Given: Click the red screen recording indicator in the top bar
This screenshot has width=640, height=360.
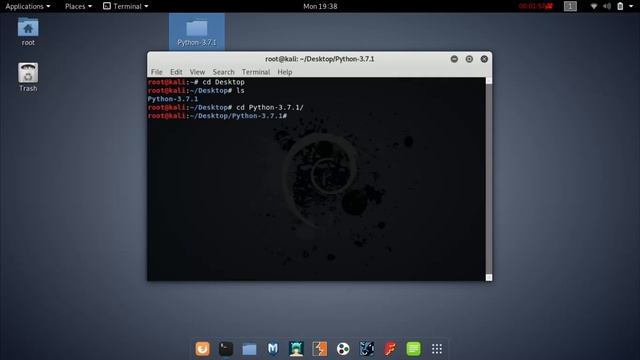Looking at the screenshot, I should pyautogui.click(x=536, y=6).
